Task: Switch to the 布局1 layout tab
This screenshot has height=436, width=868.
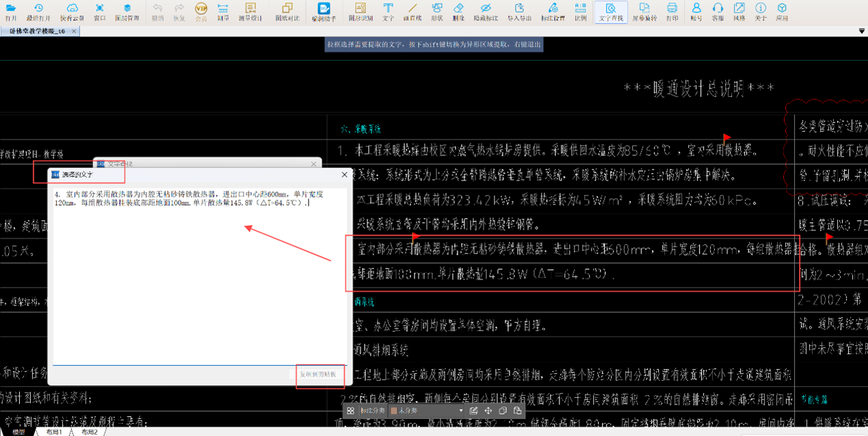Action: [x=54, y=432]
